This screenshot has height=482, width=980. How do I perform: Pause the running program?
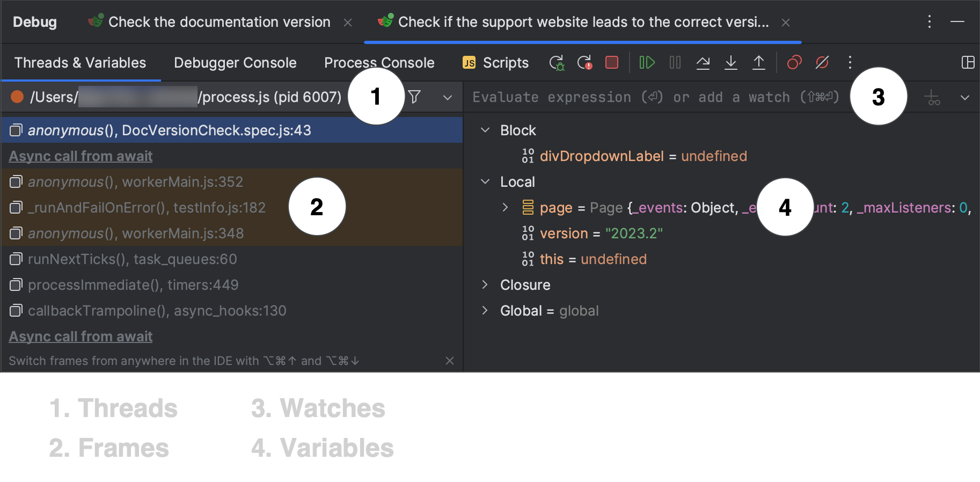tap(675, 62)
